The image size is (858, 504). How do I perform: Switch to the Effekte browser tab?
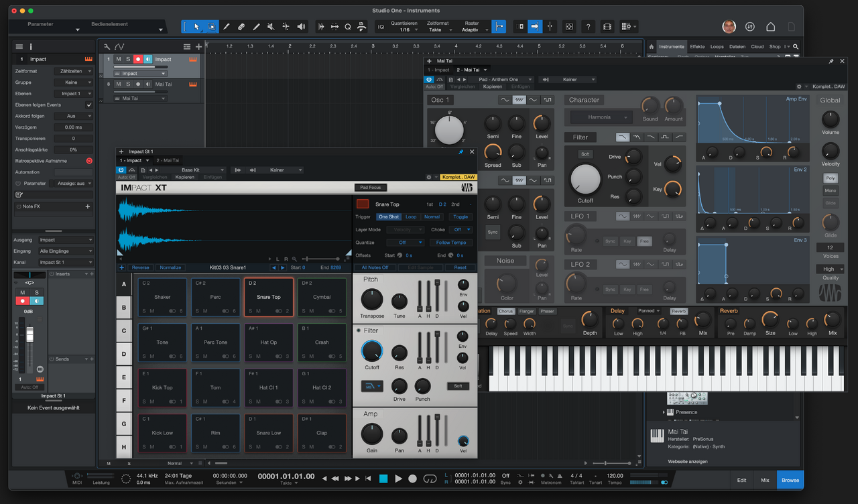(x=697, y=47)
